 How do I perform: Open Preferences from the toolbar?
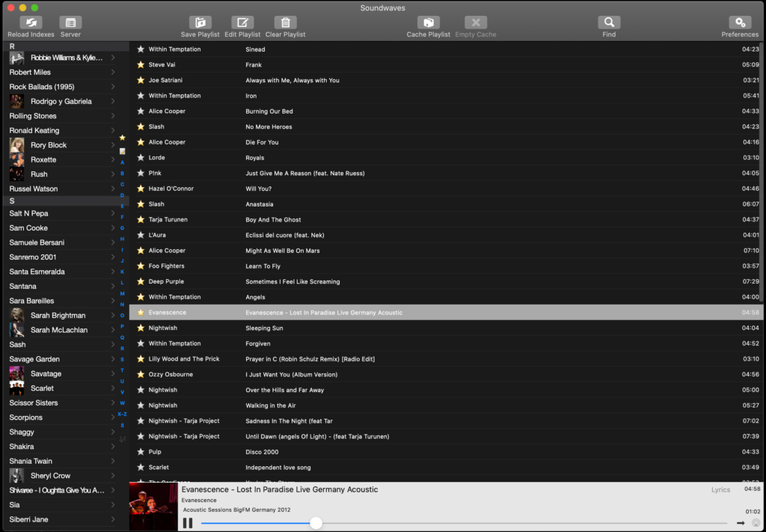click(x=739, y=23)
